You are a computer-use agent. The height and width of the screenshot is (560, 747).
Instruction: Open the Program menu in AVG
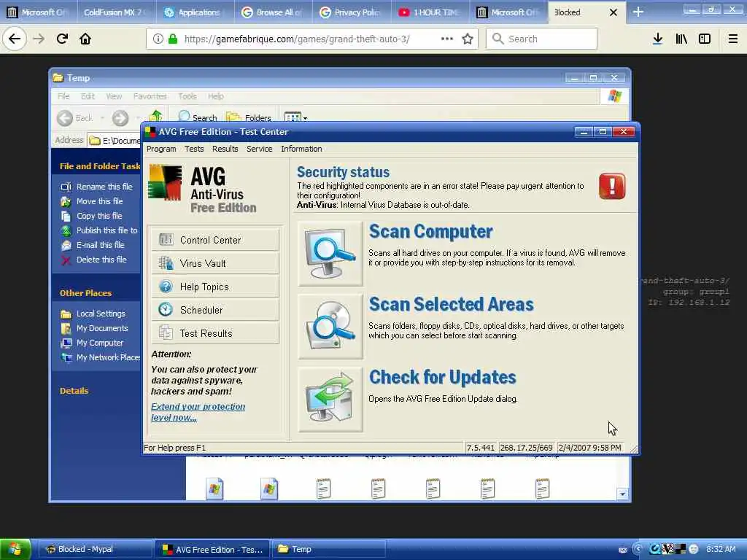point(161,149)
